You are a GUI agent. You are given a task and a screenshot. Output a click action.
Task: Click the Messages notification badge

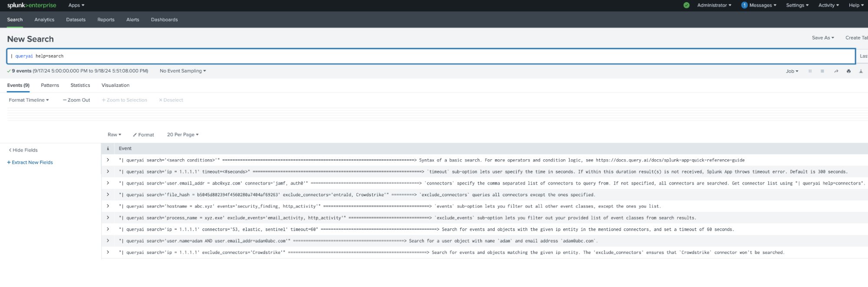[744, 5]
